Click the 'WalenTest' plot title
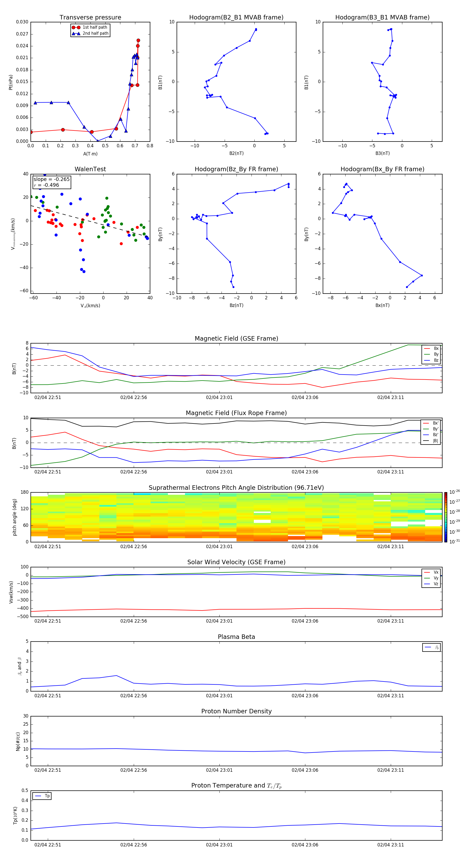 (x=90, y=169)
